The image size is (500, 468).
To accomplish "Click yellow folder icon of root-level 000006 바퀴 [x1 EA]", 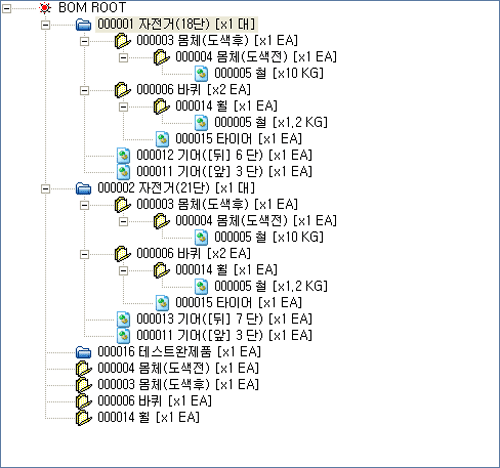I will click(x=83, y=401).
